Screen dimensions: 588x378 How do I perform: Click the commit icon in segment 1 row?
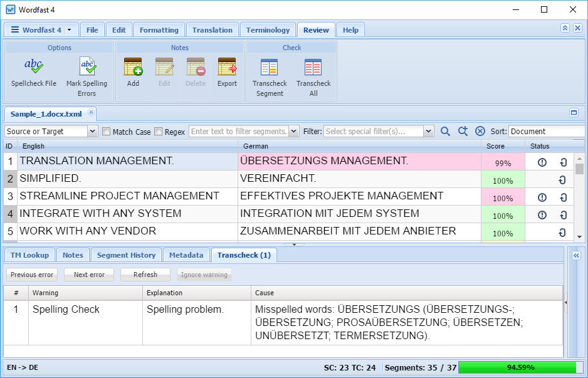(563, 162)
